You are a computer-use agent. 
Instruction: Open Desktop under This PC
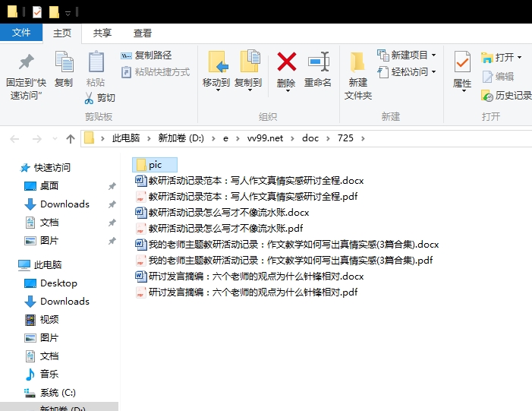click(x=58, y=283)
